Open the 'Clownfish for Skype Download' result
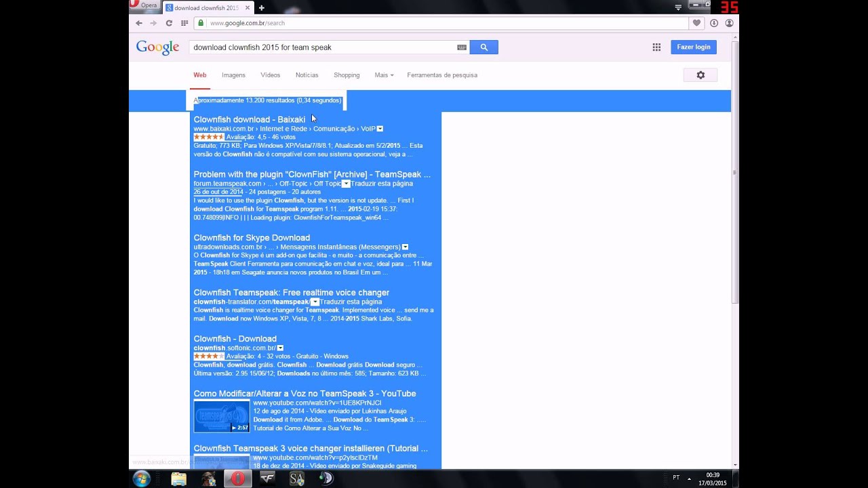Image resolution: width=868 pixels, height=488 pixels. [252, 238]
